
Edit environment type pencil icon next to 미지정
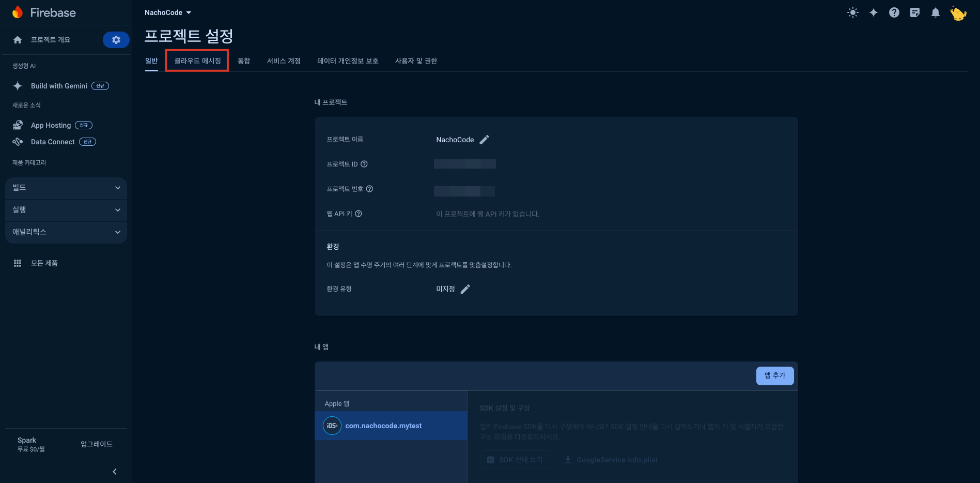click(465, 289)
